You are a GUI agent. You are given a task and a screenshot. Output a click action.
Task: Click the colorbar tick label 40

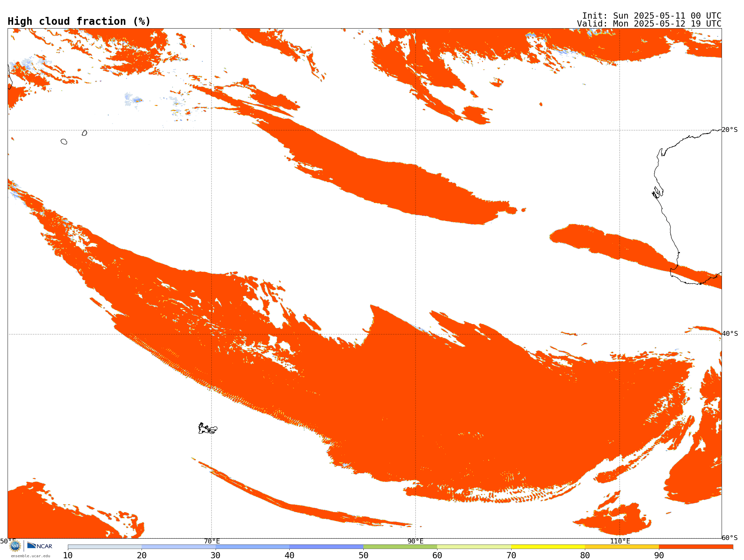289,556
